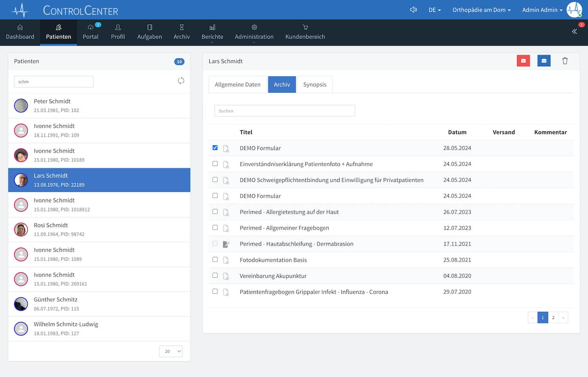
Task: Refresh the patient list with reload icon
Action: pos(181,81)
